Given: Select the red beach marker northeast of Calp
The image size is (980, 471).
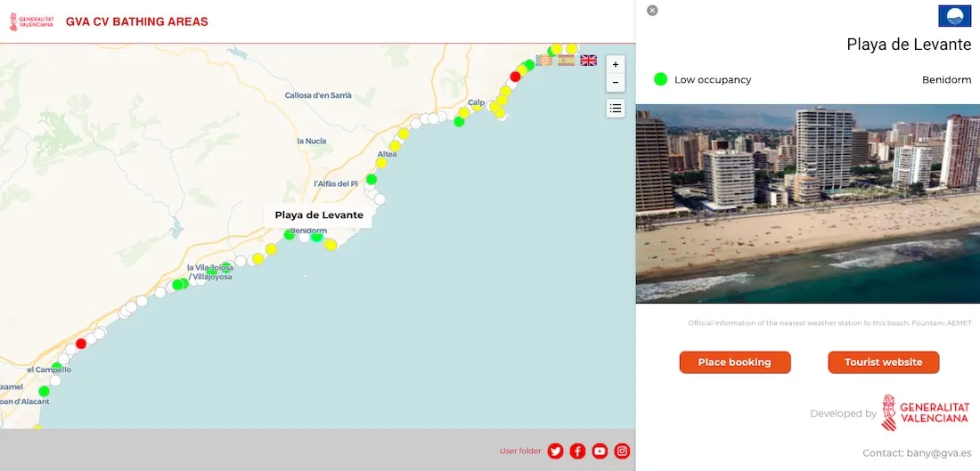Looking at the screenshot, I should coord(515,77).
